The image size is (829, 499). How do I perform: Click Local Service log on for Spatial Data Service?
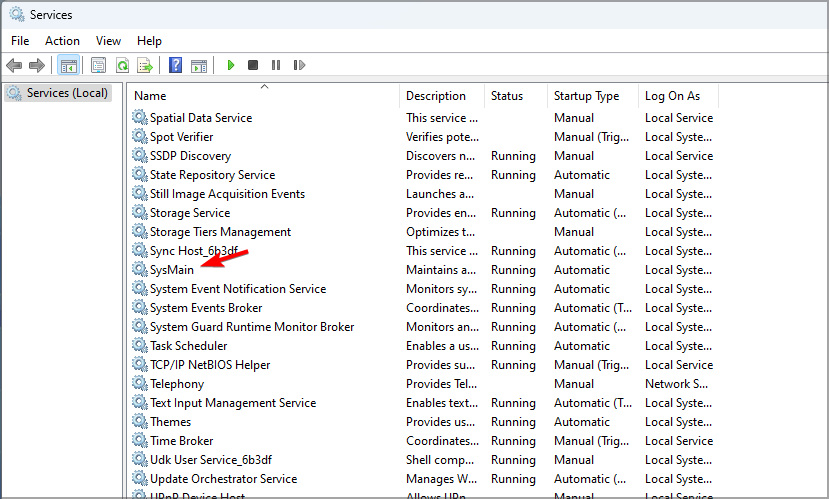click(x=679, y=118)
